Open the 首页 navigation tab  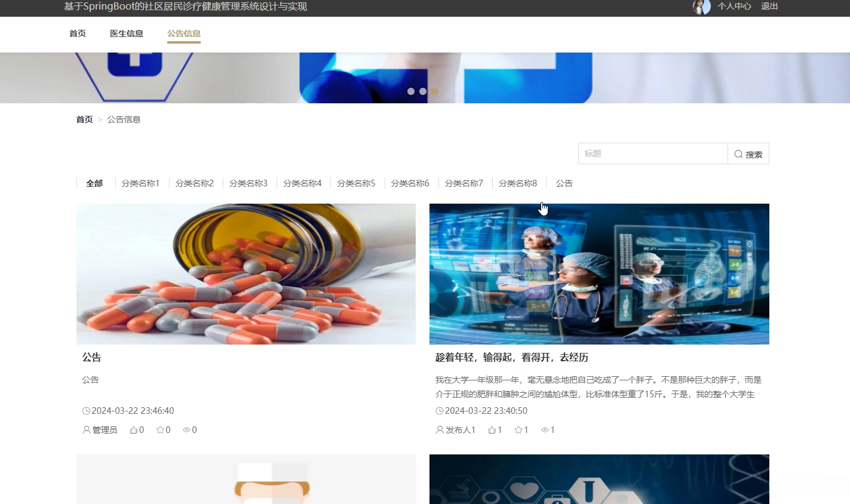click(x=77, y=34)
